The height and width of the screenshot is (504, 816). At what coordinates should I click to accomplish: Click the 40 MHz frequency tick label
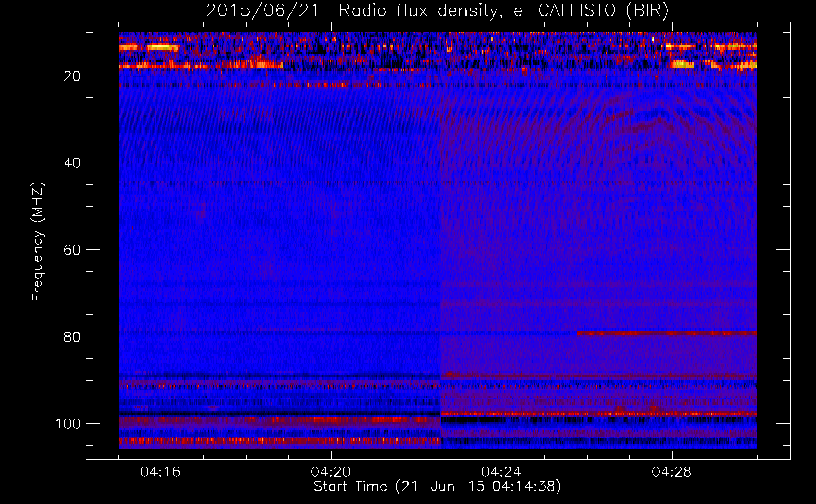click(x=73, y=163)
